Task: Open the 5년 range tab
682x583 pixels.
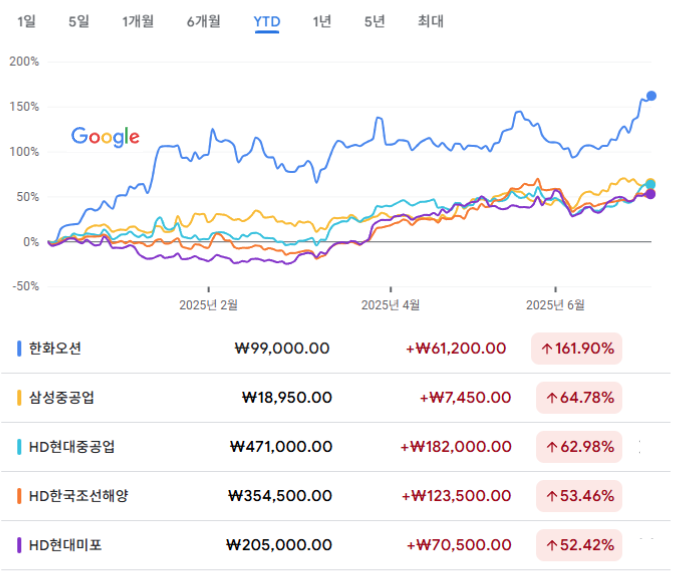Action: (374, 21)
